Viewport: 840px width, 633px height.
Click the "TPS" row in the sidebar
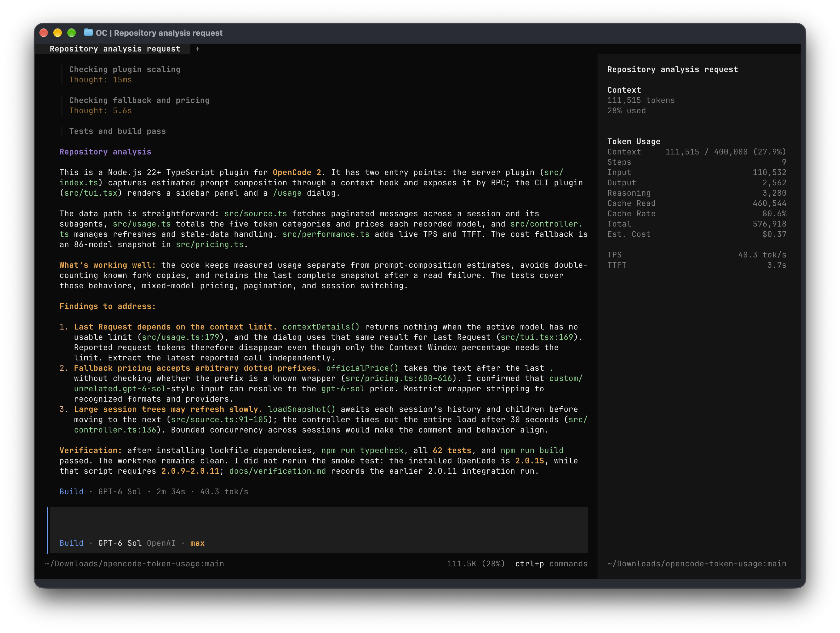point(696,255)
